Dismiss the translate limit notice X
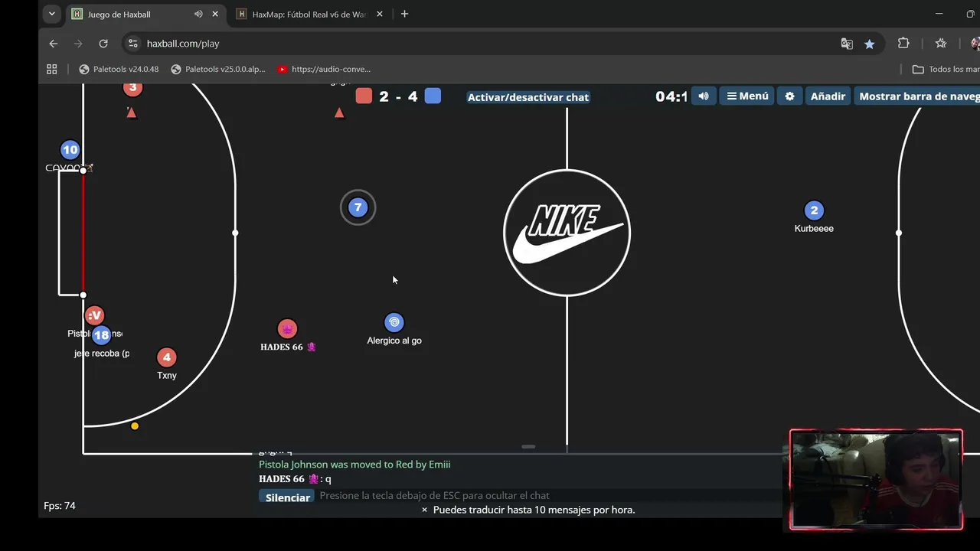The width and height of the screenshot is (980, 551). tap(424, 510)
